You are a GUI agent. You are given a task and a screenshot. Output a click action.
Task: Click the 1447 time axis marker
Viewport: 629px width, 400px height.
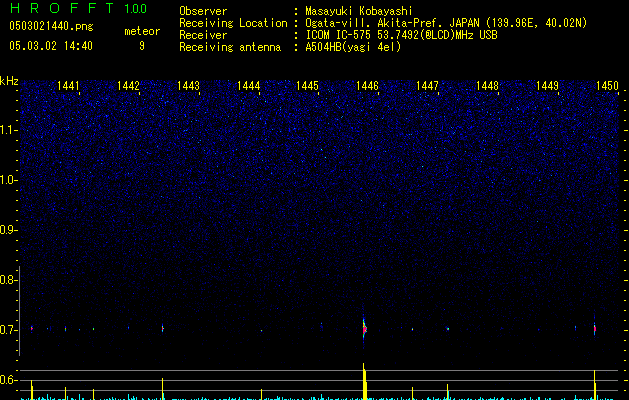pyautogui.click(x=428, y=86)
